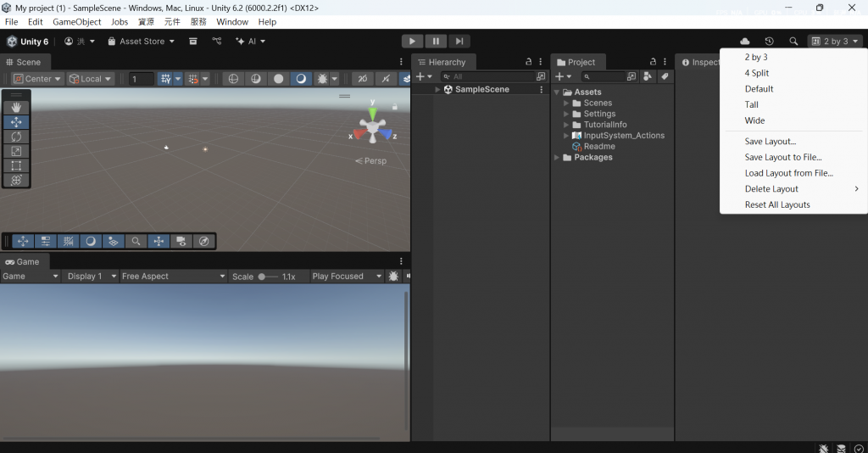Screen dimensions: 868x453
Task: Open the Window menu
Action: point(232,21)
